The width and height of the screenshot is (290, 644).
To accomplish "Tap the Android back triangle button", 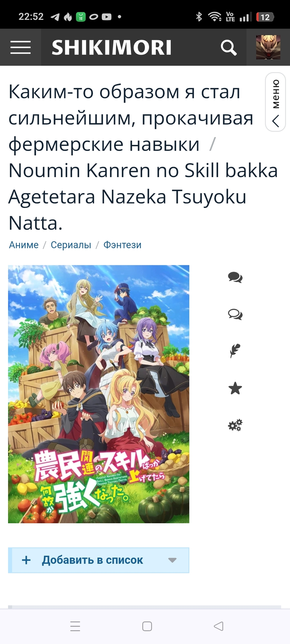I will [x=219, y=626].
